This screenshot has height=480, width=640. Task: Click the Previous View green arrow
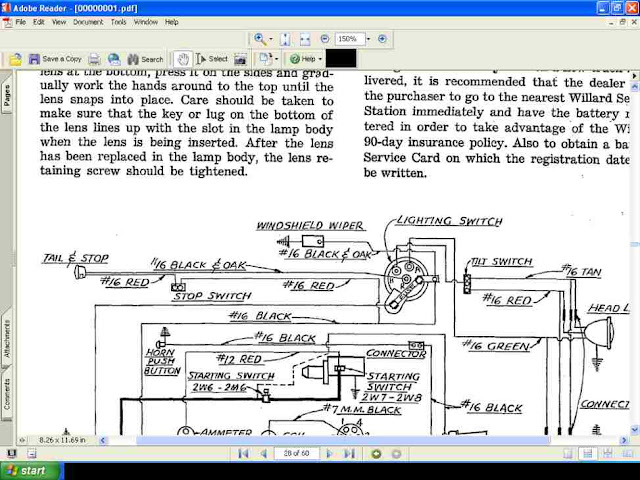(x=376, y=453)
